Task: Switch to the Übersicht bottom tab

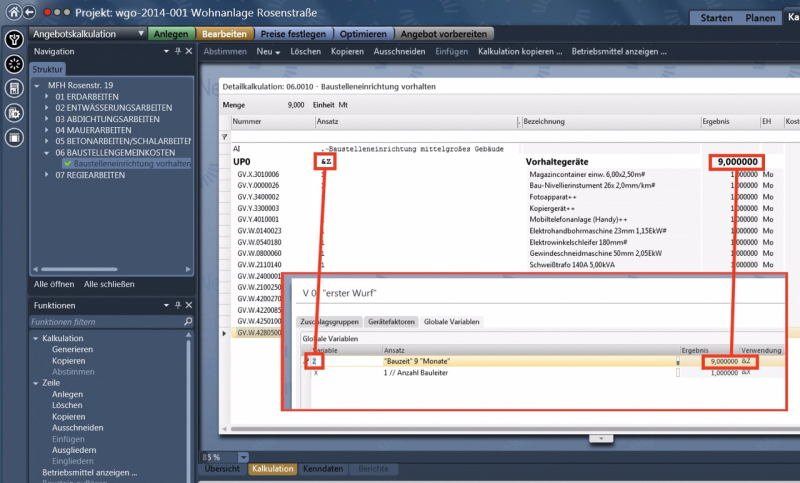Action: pos(222,469)
